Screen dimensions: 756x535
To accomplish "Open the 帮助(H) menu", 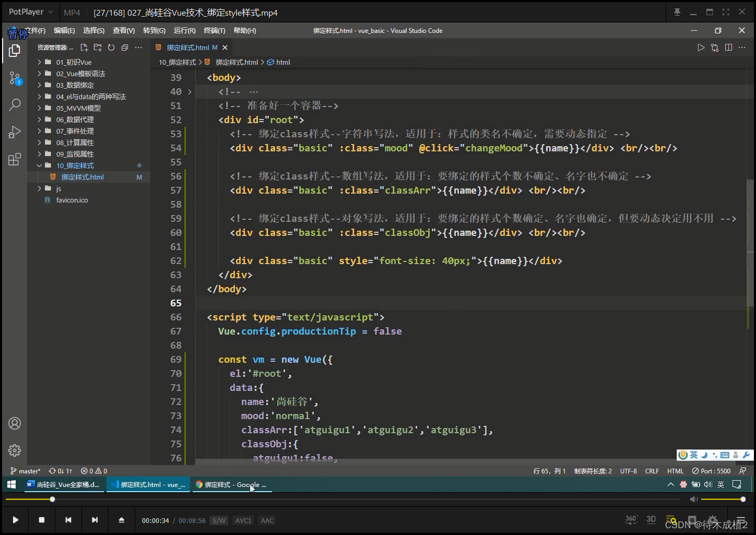I will point(245,31).
